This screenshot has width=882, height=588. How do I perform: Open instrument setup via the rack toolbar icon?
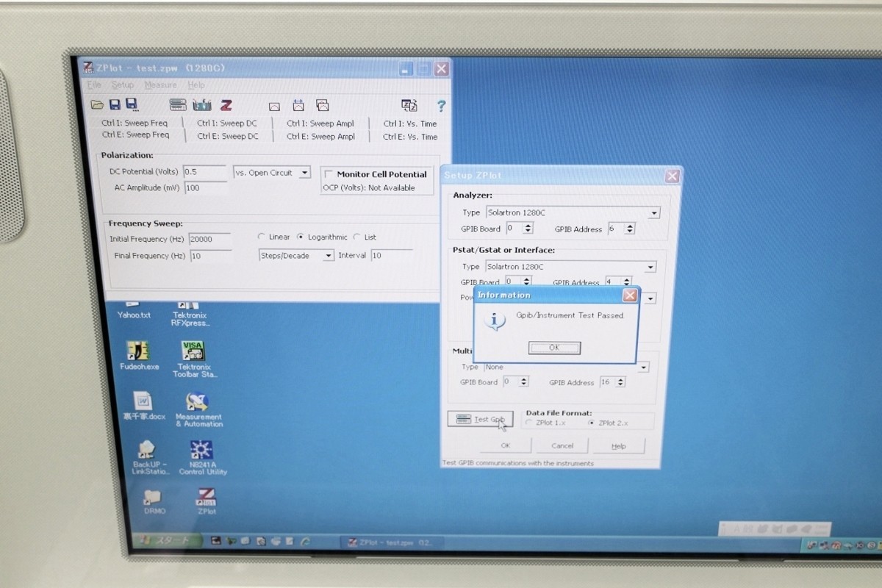coord(178,105)
